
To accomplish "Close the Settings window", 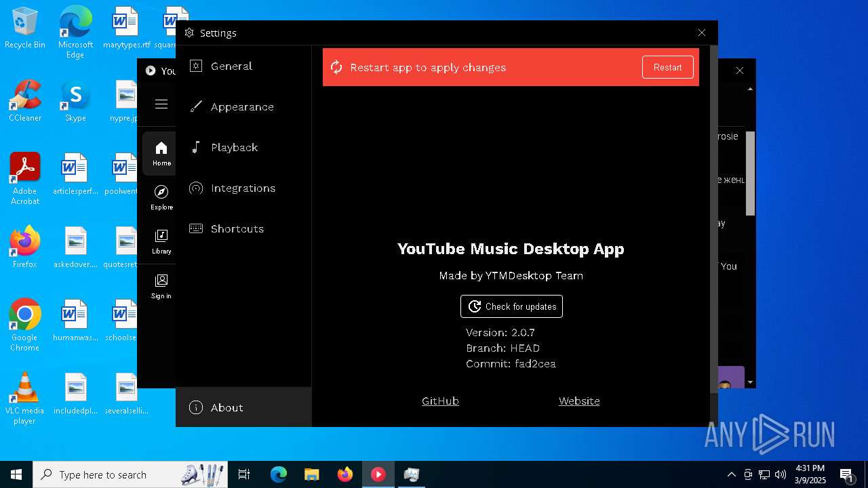I will pos(702,33).
